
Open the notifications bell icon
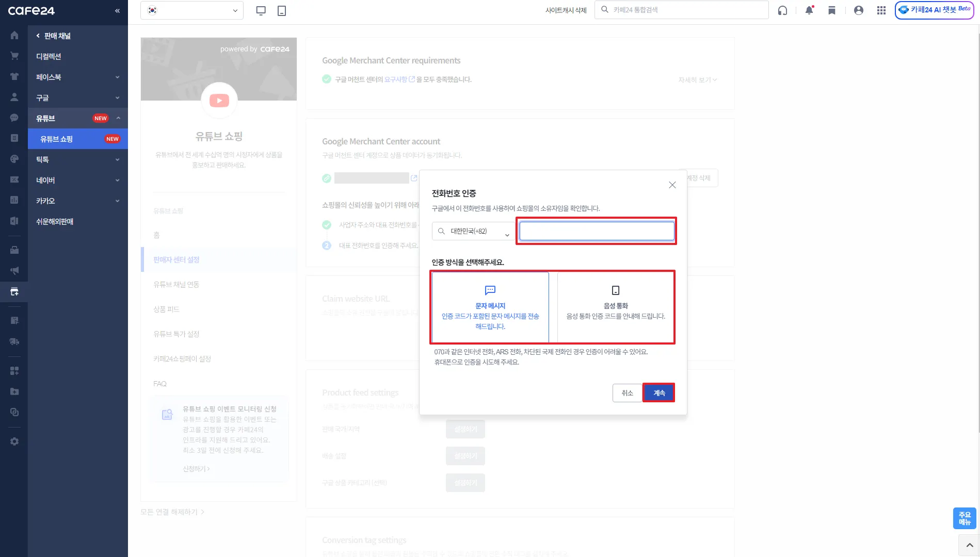tap(809, 10)
